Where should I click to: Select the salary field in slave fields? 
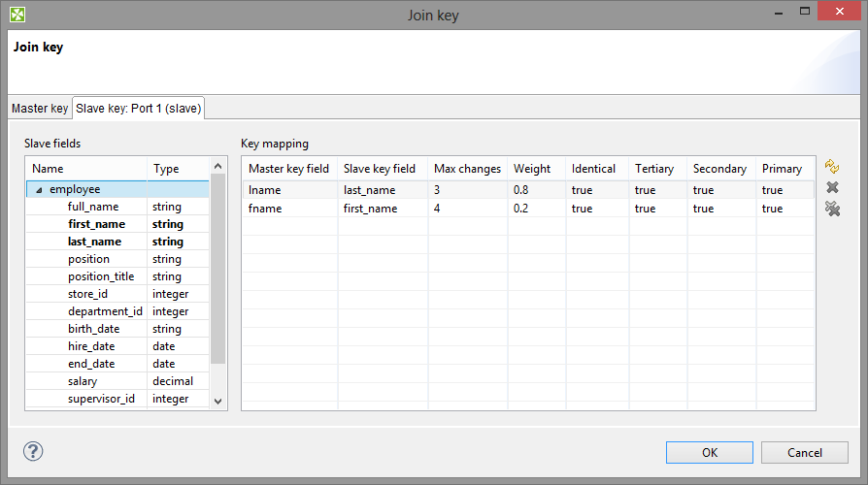coord(83,381)
